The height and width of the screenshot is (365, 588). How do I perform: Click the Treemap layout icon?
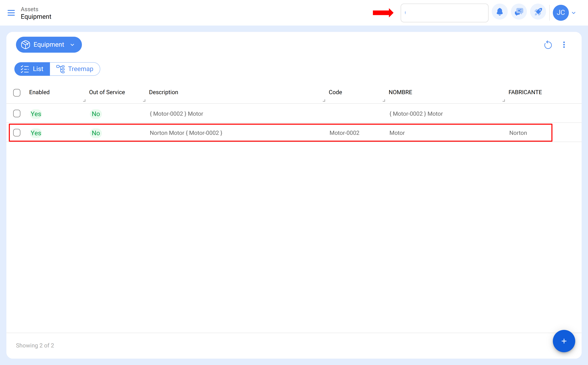click(x=61, y=69)
